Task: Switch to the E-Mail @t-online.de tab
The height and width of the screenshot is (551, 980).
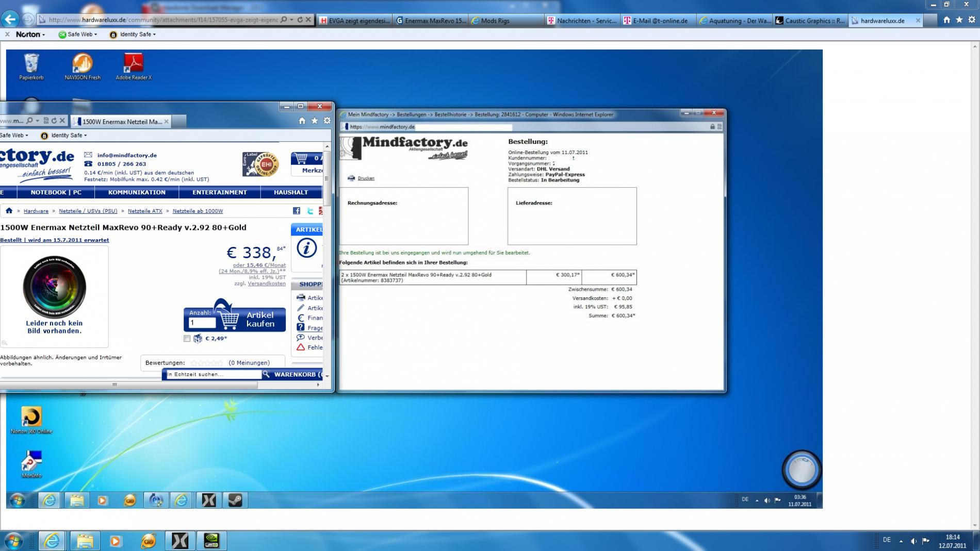Action: pyautogui.click(x=658, y=21)
